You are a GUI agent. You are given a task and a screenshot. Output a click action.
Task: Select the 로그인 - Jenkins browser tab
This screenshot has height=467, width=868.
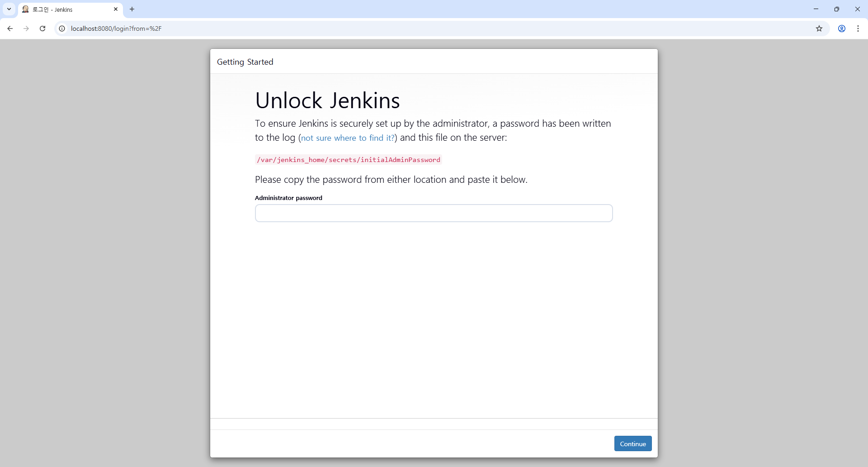coord(71,10)
